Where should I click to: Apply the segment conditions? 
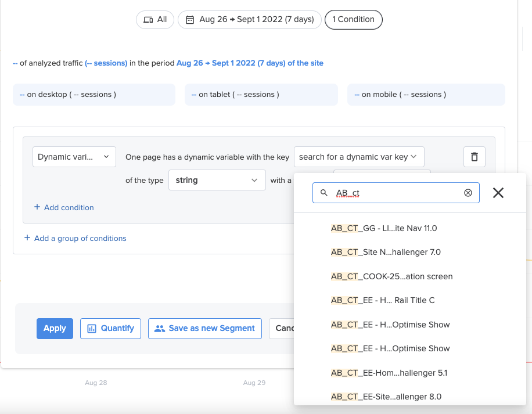[x=55, y=329]
